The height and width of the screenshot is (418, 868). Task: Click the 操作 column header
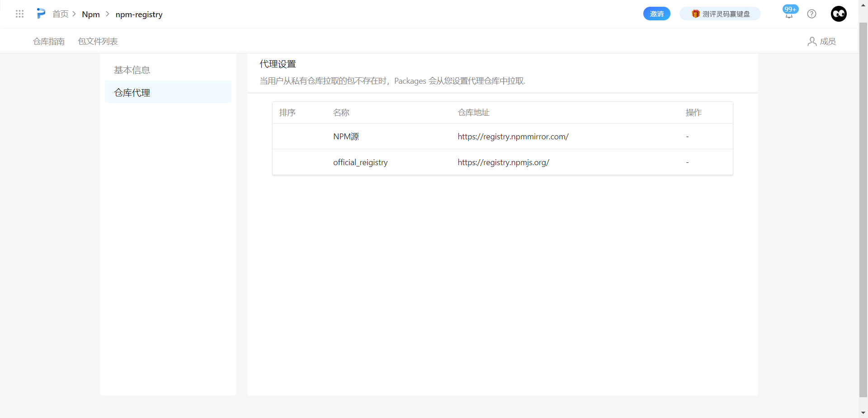pyautogui.click(x=694, y=113)
